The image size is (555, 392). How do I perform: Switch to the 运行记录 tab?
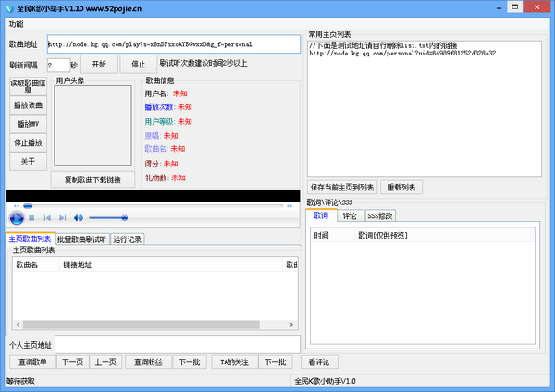127,239
